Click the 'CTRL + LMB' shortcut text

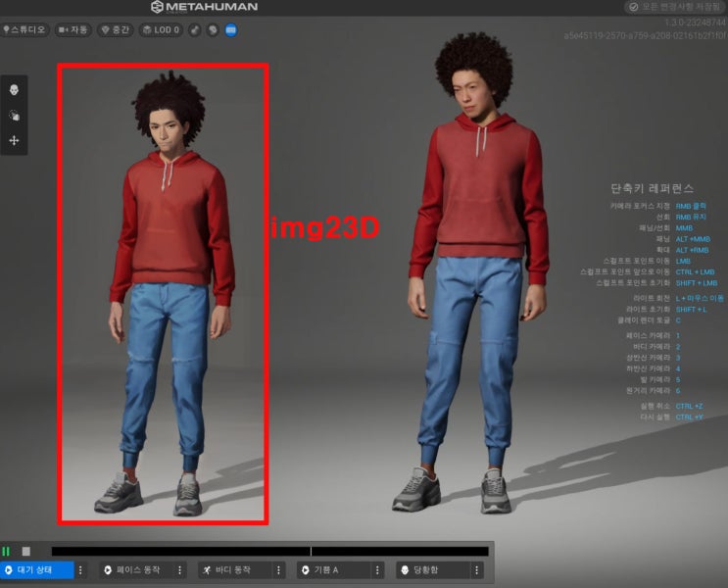click(x=695, y=271)
